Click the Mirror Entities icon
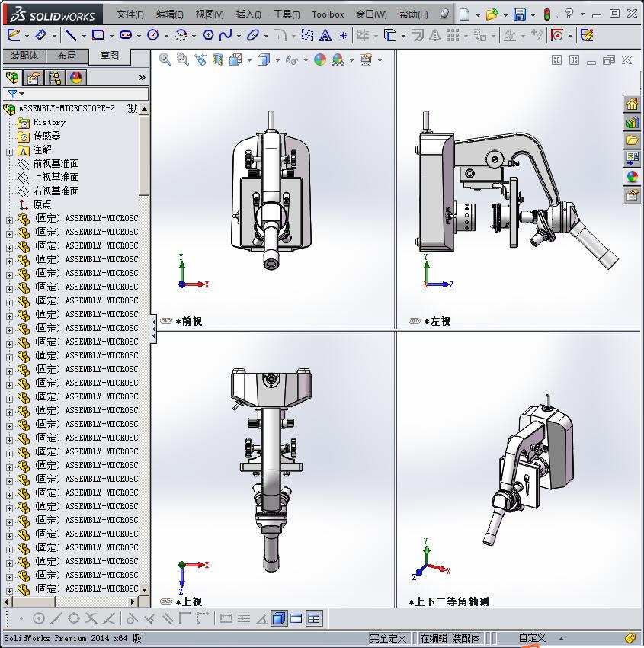 tap(435, 36)
